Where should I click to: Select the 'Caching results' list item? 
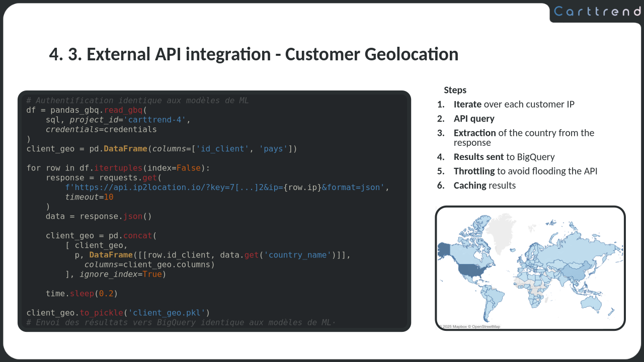484,186
